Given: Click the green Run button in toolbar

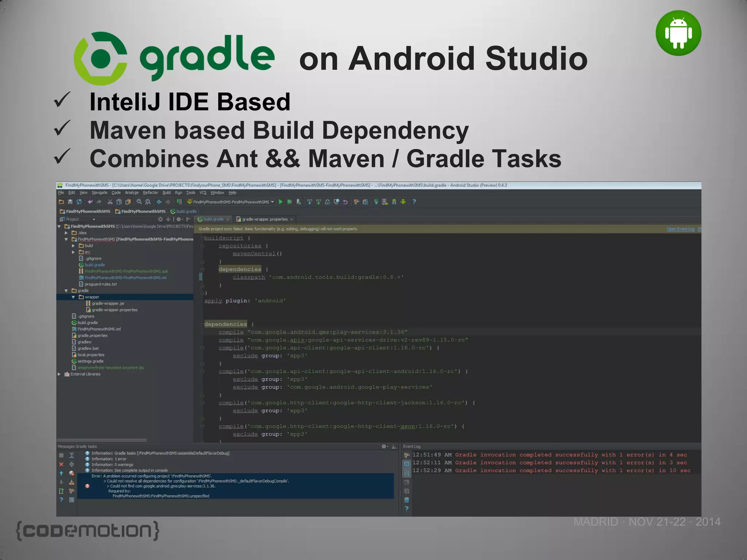Looking at the screenshot, I should (280, 202).
